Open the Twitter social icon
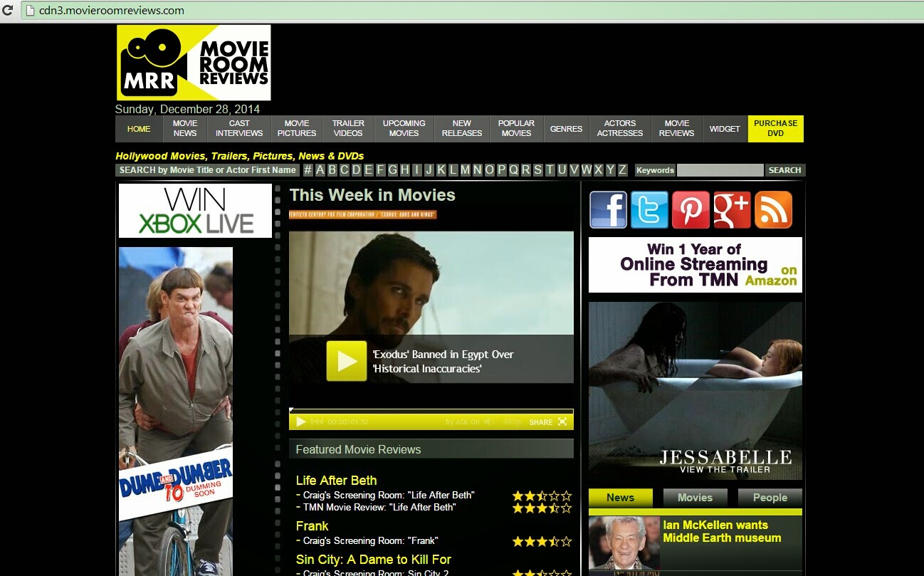The width and height of the screenshot is (924, 576). click(649, 209)
